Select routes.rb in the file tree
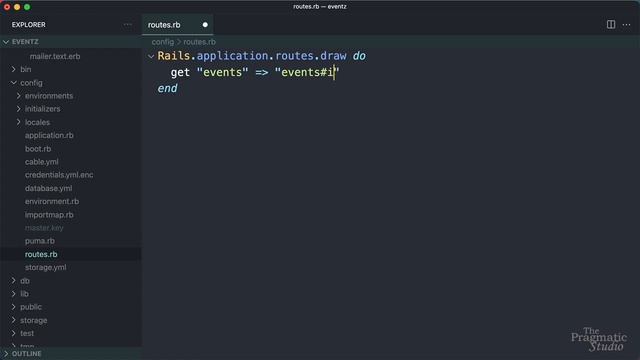The width and height of the screenshot is (640, 360). pos(41,254)
